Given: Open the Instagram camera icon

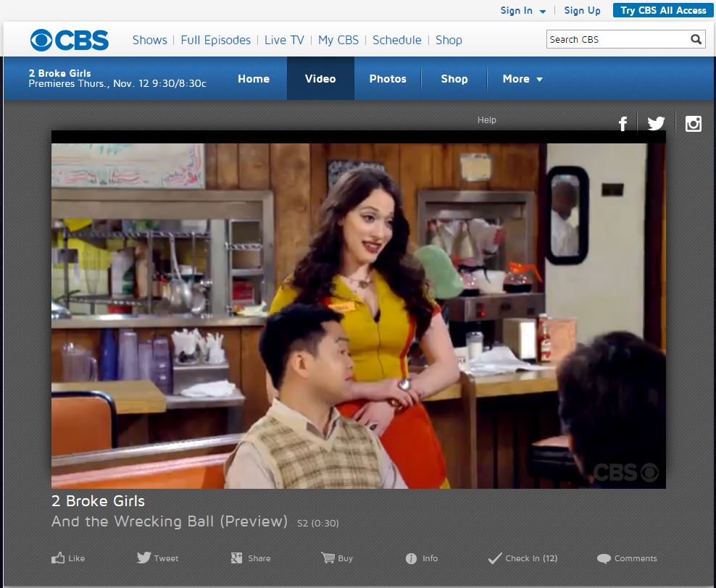Looking at the screenshot, I should pyautogui.click(x=693, y=124).
